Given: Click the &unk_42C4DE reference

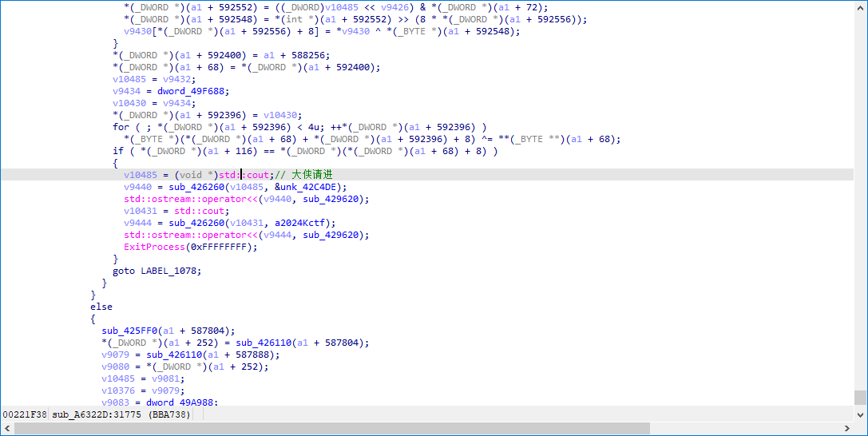Looking at the screenshot, I should (x=305, y=187).
